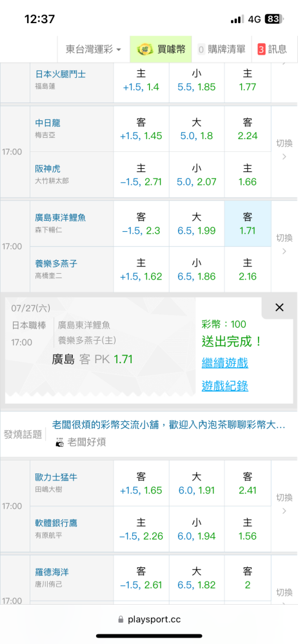Close the bet confirmation slip
Screen dimensions: 298x644
tap(279, 307)
